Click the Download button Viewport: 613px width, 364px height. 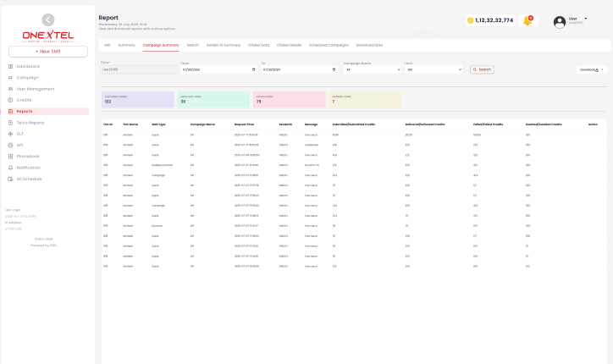[591, 69]
